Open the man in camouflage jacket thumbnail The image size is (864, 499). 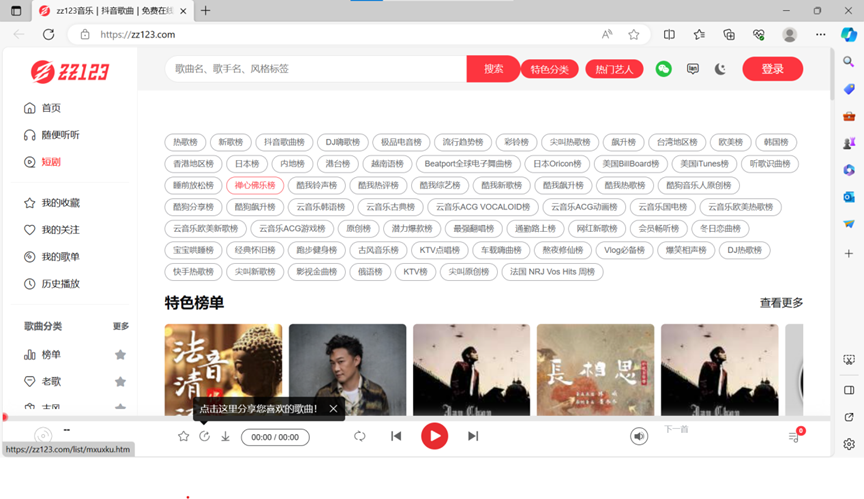click(348, 370)
